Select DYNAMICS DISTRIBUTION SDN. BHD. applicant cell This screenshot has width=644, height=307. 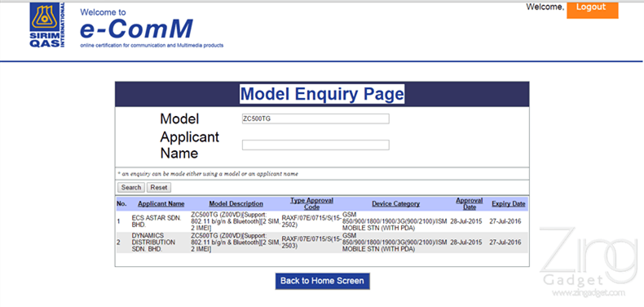(153, 242)
